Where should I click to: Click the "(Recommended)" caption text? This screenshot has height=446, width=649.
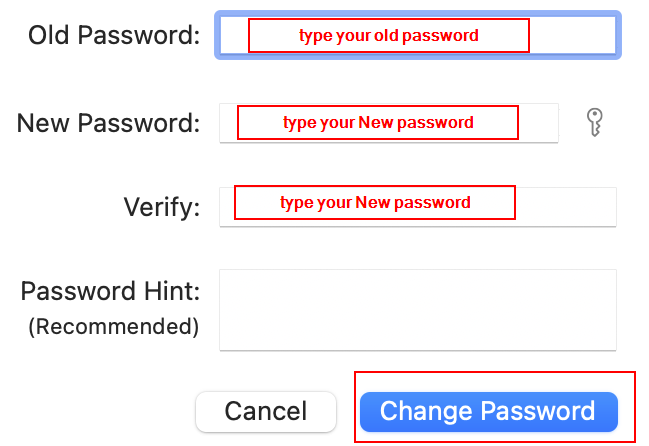pyautogui.click(x=113, y=326)
